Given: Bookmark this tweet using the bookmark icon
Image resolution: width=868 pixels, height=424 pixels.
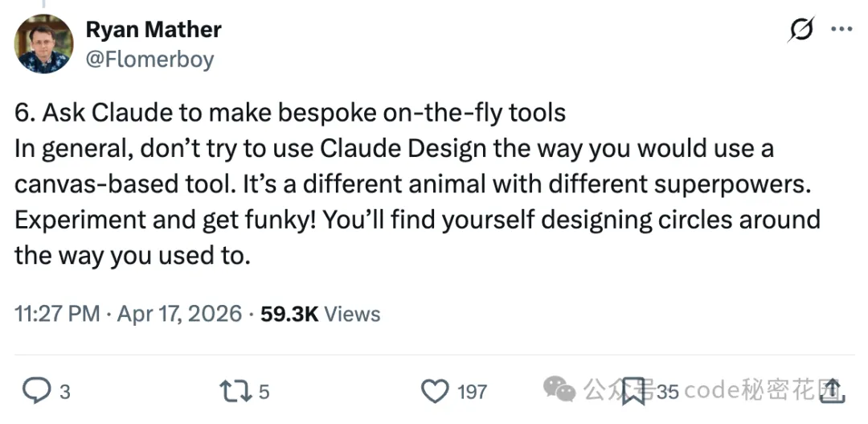Looking at the screenshot, I should point(633,391).
